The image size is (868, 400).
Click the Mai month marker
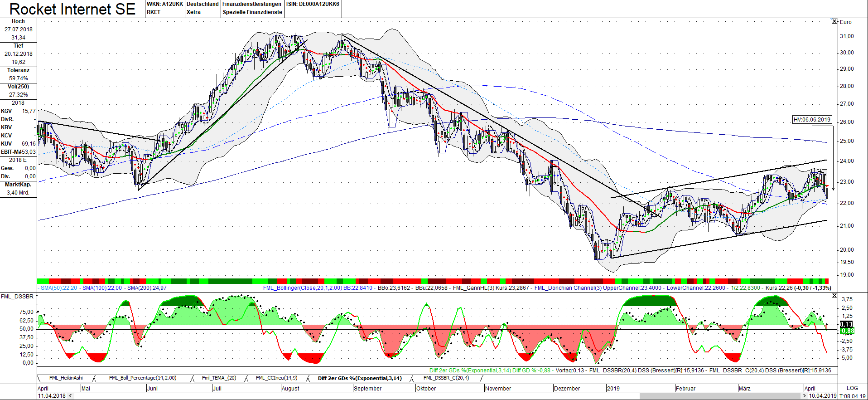pyautogui.click(x=86, y=388)
